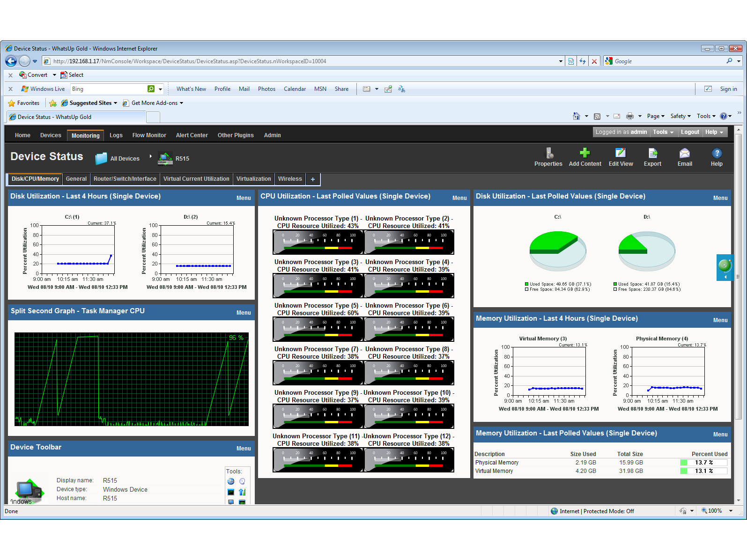Screen dimensions: 747x560
Task: Select the R515 device icon
Action: [x=165, y=159]
